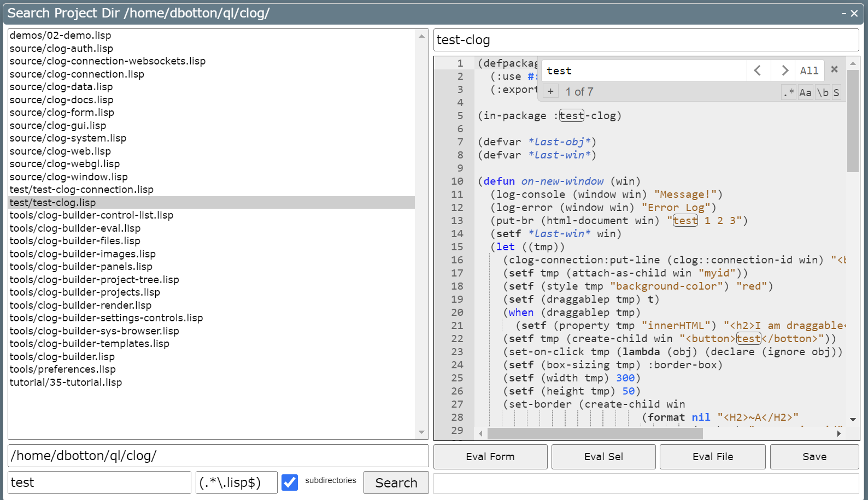Jump to next search match
This screenshot has height=500, width=868.
784,70
